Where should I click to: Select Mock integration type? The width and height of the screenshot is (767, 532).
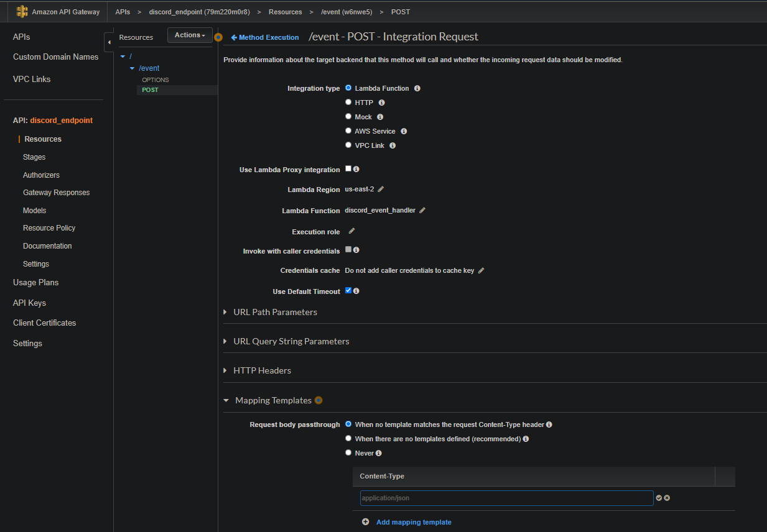(348, 116)
